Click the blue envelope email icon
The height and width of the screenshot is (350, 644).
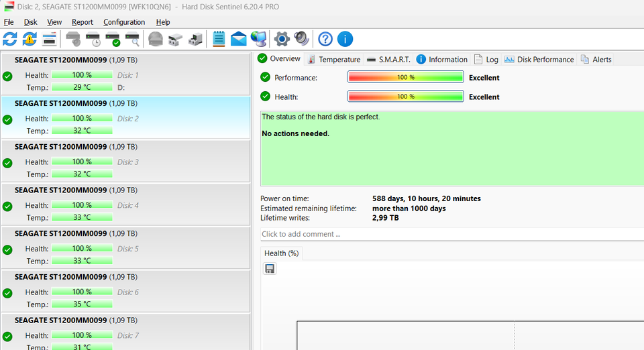coord(239,39)
